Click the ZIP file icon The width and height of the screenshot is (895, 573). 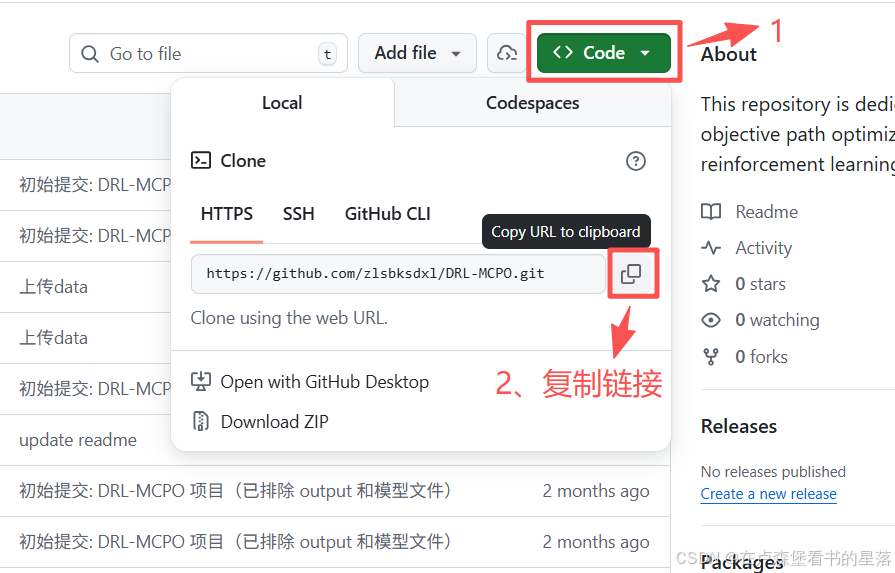(200, 421)
